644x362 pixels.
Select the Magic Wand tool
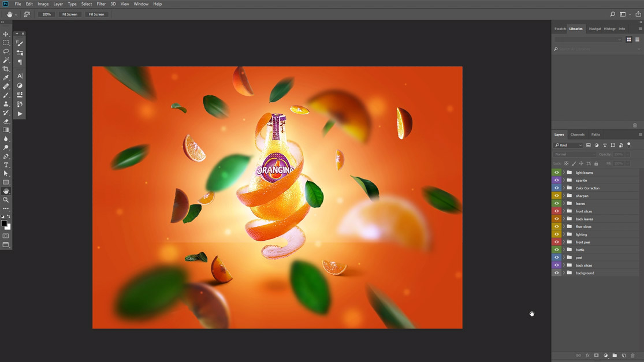[x=6, y=60]
